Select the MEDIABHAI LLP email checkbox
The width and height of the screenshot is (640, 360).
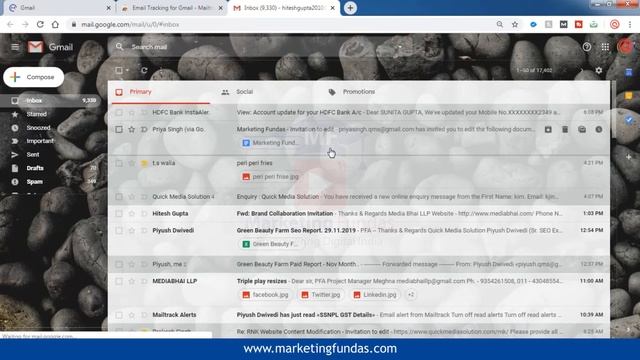(x=119, y=281)
